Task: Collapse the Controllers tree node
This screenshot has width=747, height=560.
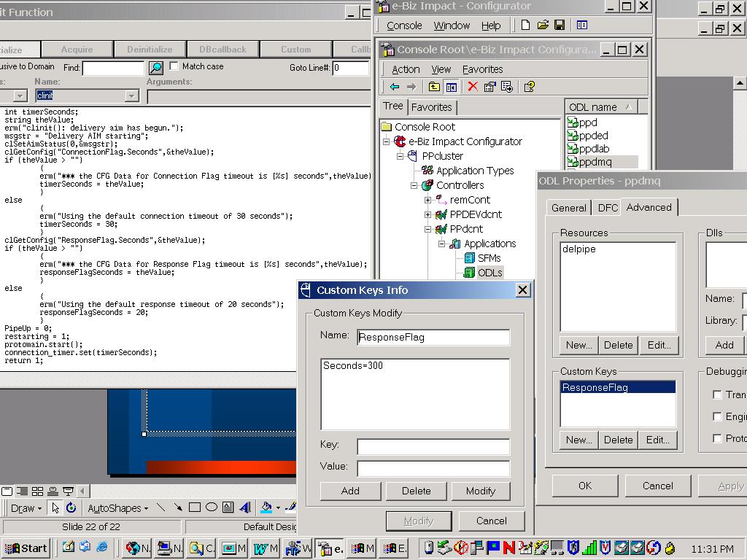Action: pyautogui.click(x=414, y=185)
